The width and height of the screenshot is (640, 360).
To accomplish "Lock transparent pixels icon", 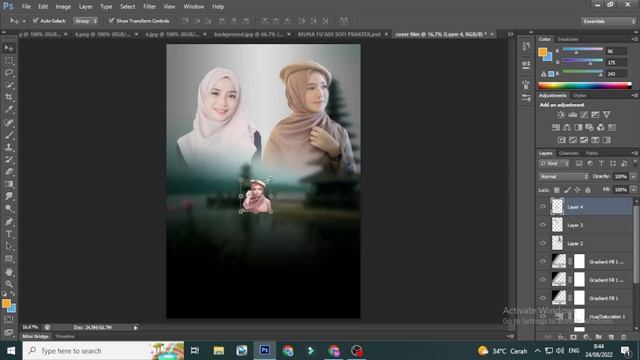I will (x=556, y=190).
